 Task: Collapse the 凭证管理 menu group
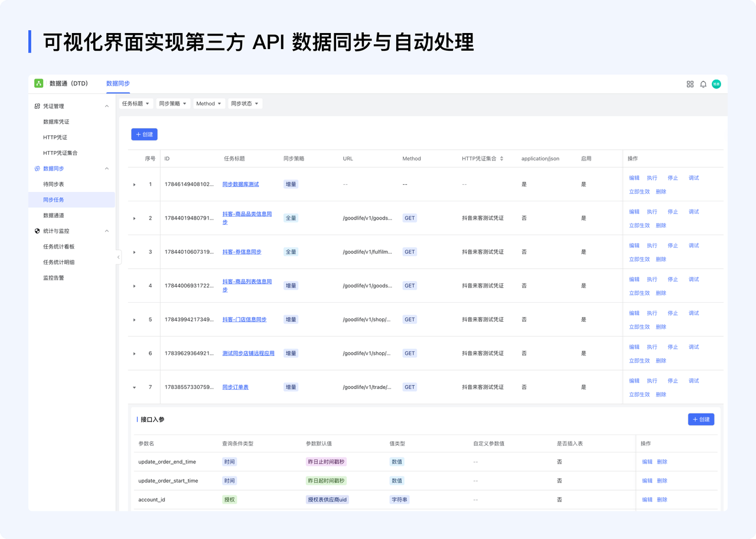pyautogui.click(x=107, y=106)
